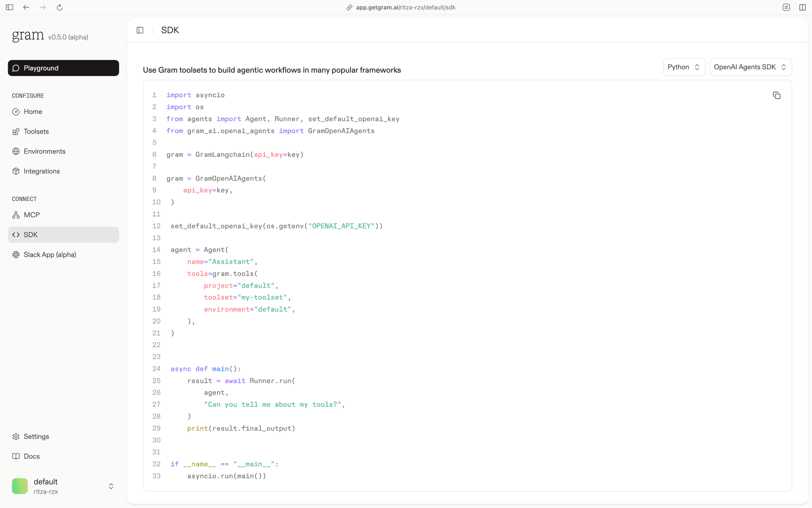Screen dimensions: 812x508
Task: Click the Slack App icon
Action: (x=16, y=255)
